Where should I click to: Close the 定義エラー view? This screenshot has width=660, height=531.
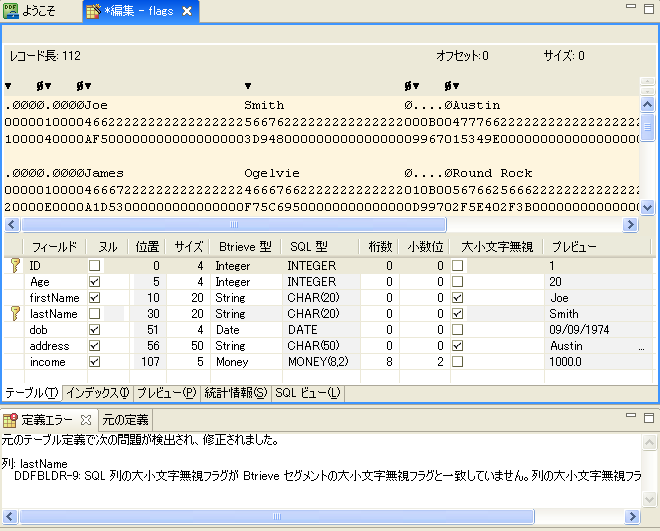86,419
